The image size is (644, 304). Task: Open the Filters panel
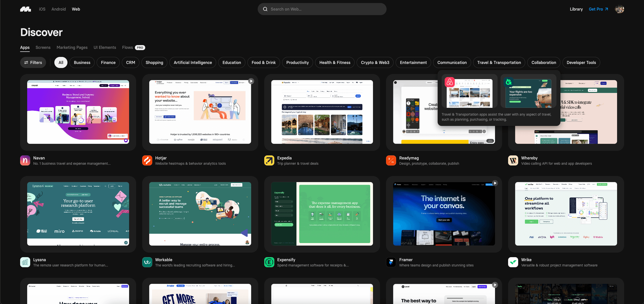point(33,62)
